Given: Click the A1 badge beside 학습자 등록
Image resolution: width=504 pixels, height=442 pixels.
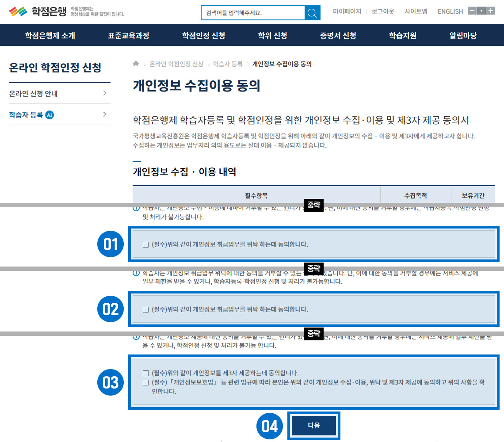Looking at the screenshot, I should coord(50,115).
